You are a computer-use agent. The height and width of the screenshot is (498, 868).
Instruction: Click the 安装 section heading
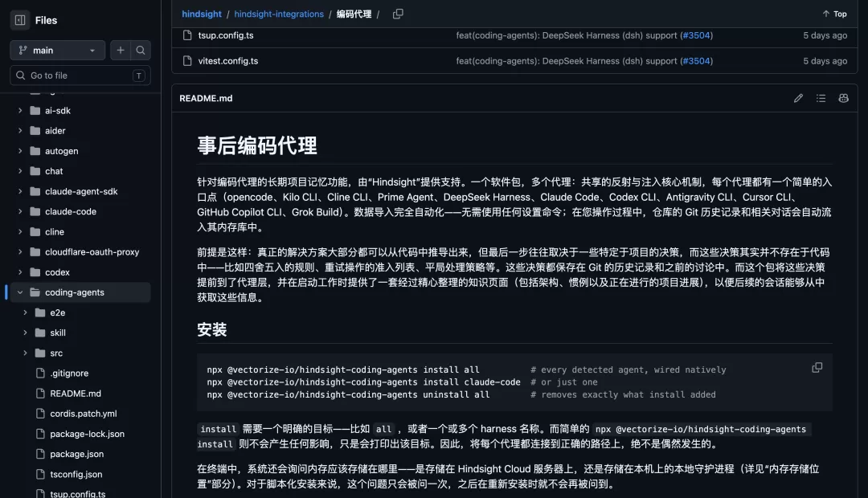(212, 330)
